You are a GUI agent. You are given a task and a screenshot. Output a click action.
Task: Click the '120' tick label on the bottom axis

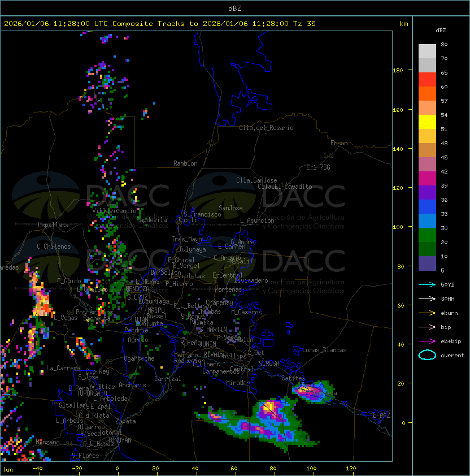point(351,469)
